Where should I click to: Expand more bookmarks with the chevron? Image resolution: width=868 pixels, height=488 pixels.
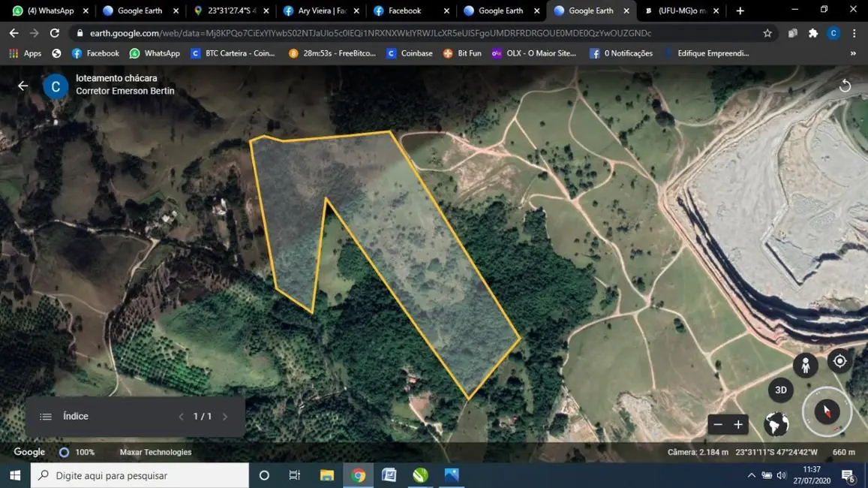tap(851, 53)
